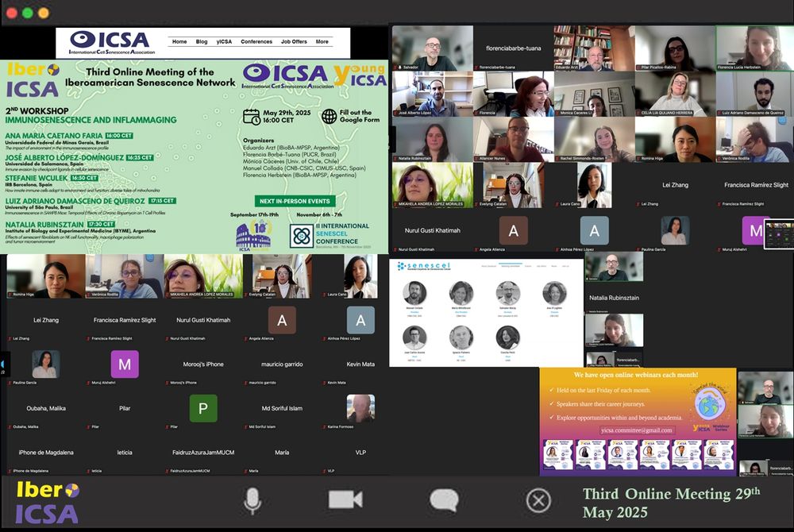Click the Senescel conference square logo
The image size is (794, 532).
pos(302,236)
